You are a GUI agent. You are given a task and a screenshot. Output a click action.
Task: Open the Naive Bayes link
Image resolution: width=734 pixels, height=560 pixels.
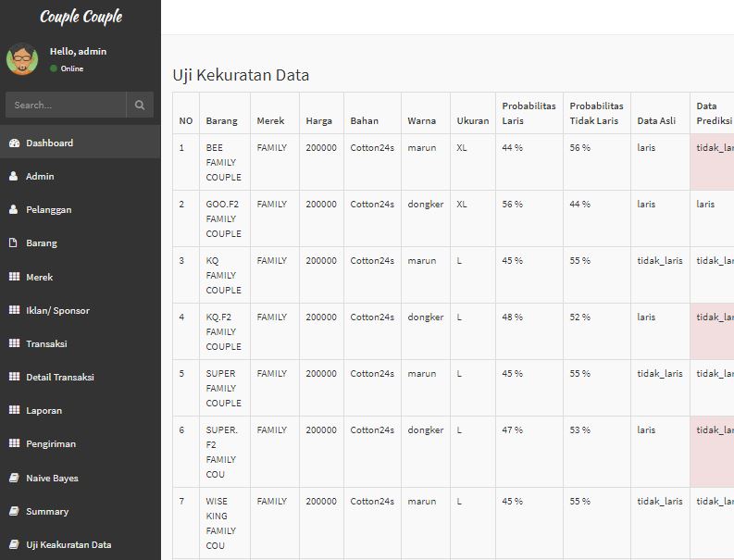tap(80, 478)
